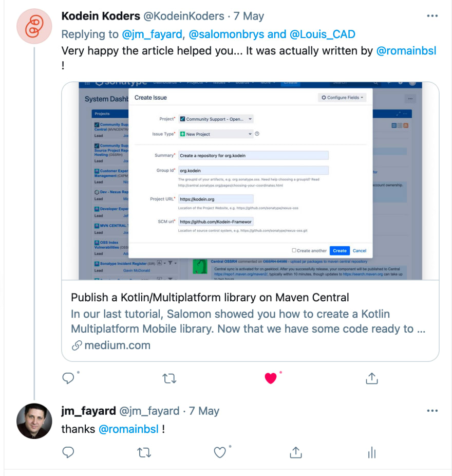Screen dimensions: 452x476
Task: Open more options on jm_fayard's tweet
Action: pyautogui.click(x=432, y=411)
